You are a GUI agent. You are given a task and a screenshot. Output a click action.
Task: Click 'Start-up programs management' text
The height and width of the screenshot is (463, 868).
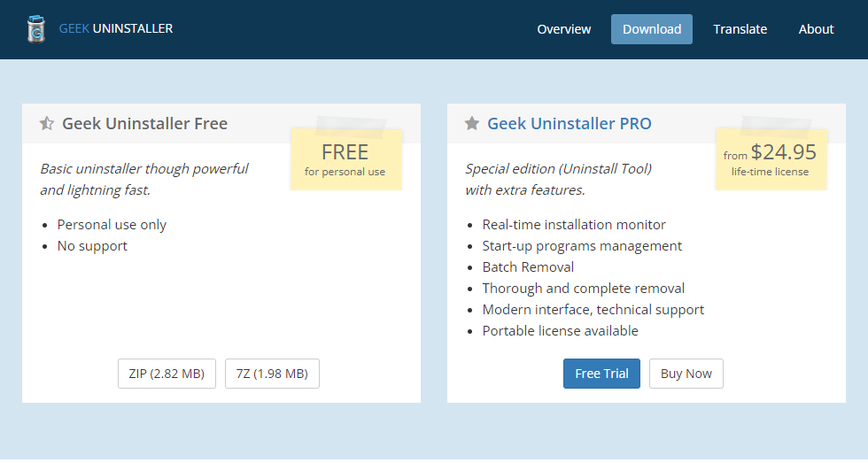point(582,245)
